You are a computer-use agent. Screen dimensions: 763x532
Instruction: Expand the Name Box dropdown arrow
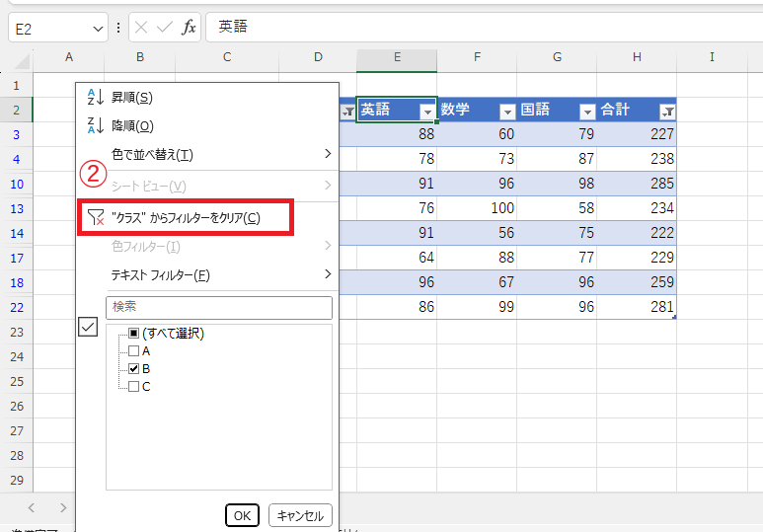click(x=97, y=28)
